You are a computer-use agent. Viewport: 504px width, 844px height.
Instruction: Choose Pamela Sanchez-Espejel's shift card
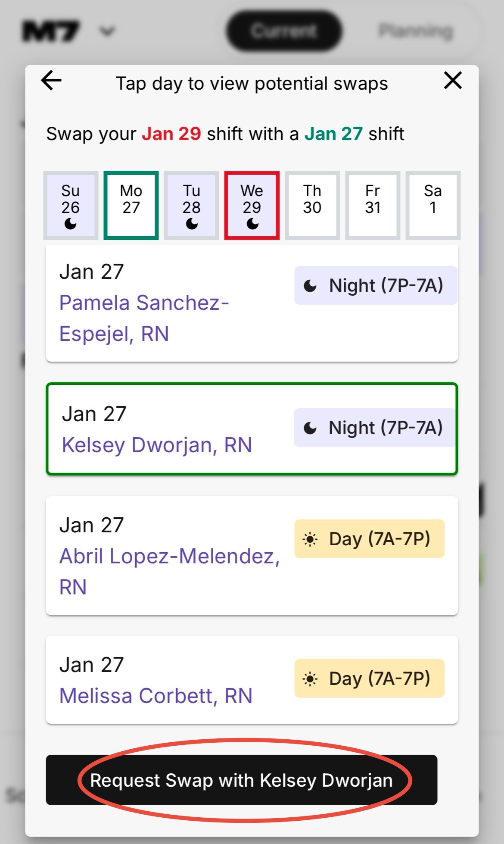coord(252,303)
